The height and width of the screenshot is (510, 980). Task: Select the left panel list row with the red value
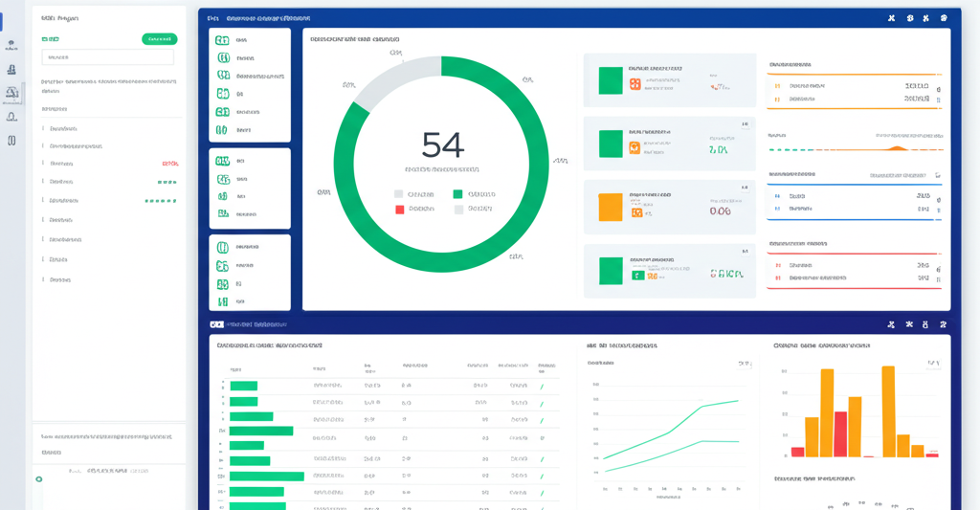110,164
